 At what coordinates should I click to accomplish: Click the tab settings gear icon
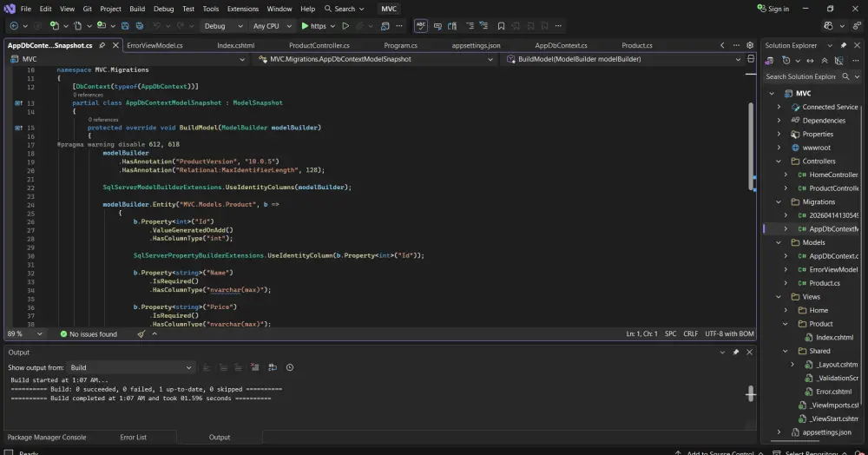(750, 45)
